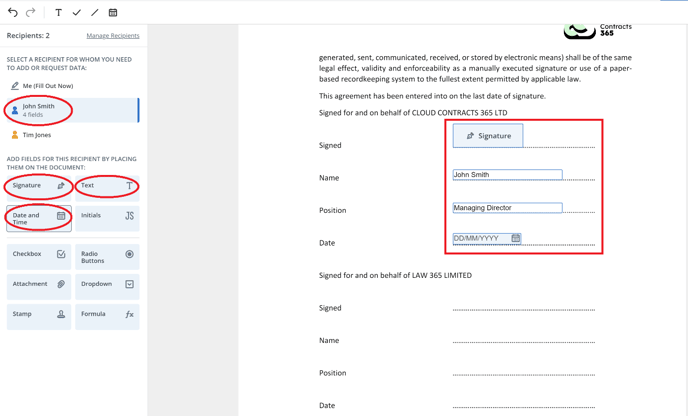Select the date tool in top toolbar
Screen dimensions: 688x416
[113, 12]
